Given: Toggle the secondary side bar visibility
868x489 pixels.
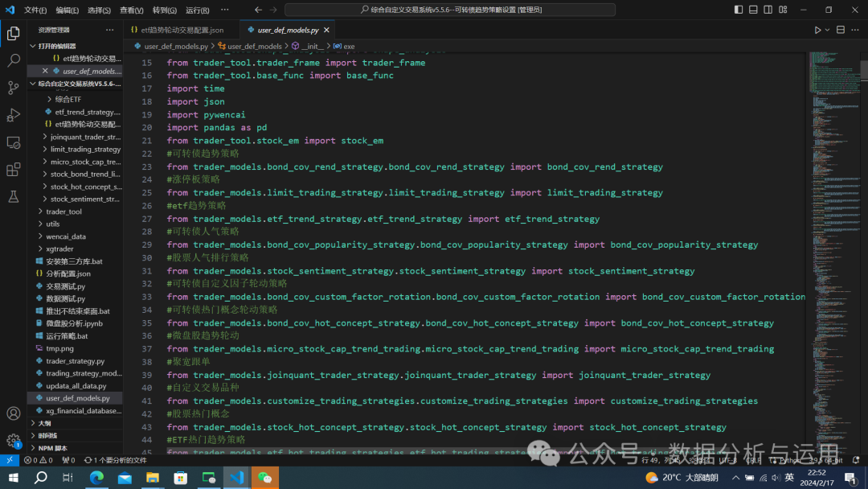Looking at the screenshot, I should [x=768, y=10].
